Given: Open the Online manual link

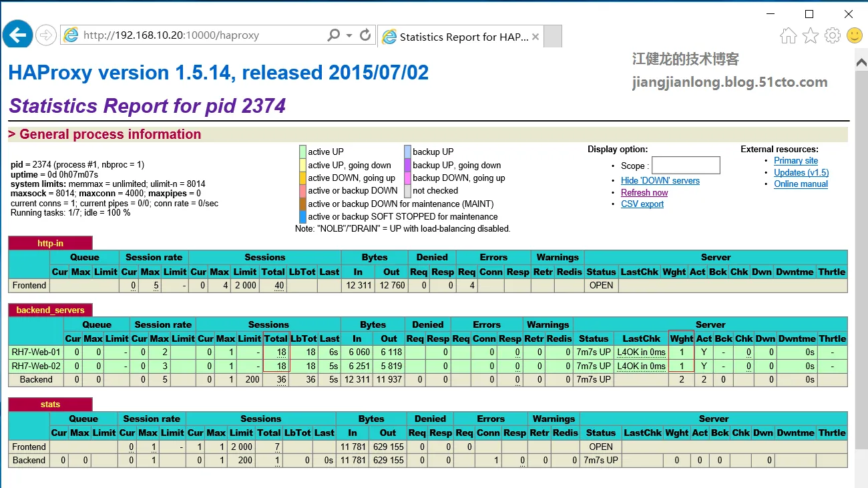Looking at the screenshot, I should [x=801, y=184].
